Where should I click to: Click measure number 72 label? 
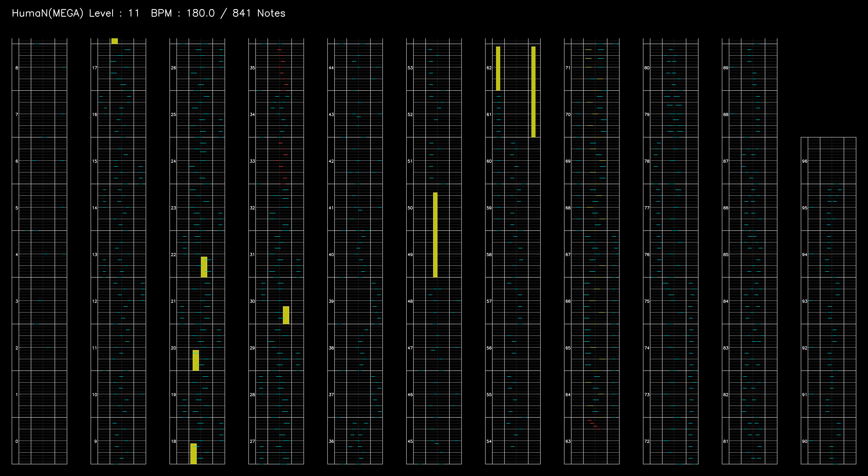[647, 441]
